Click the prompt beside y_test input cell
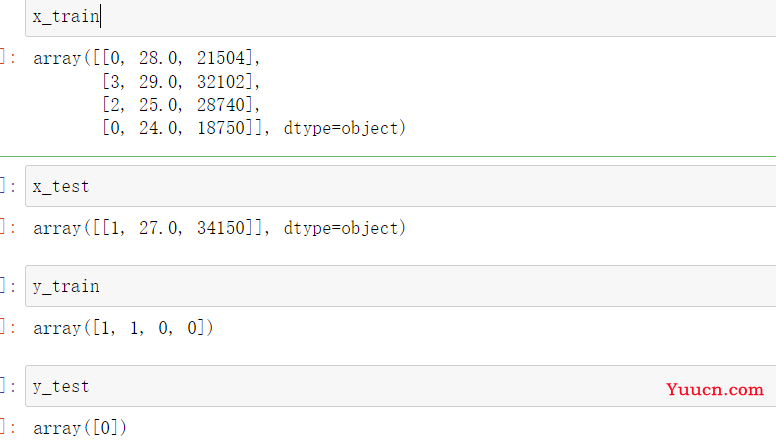Image resolution: width=776 pixels, height=444 pixels. pyautogui.click(x=8, y=386)
